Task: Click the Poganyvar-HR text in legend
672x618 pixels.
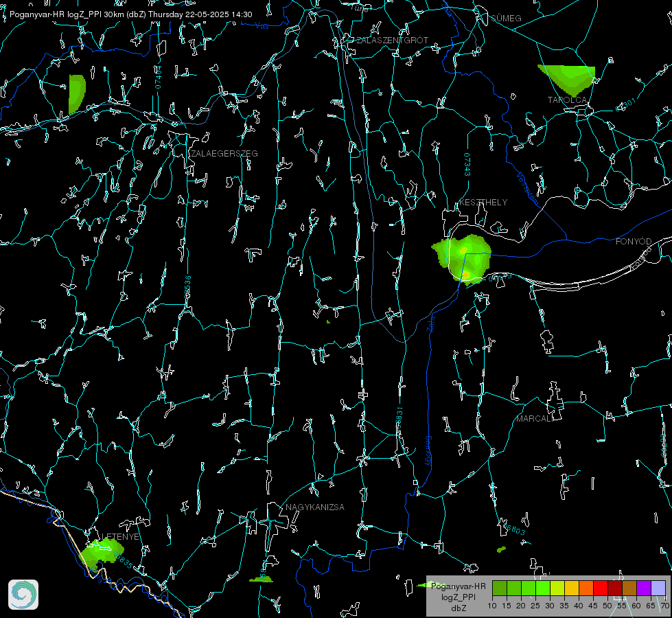Action: (x=458, y=586)
